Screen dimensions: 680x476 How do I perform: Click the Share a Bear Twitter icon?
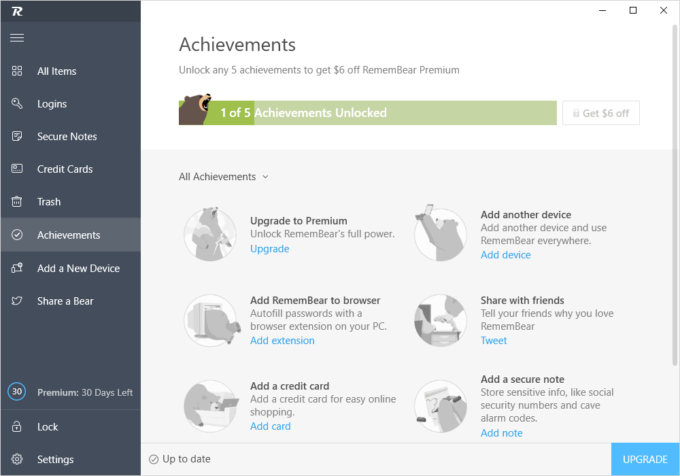click(17, 300)
